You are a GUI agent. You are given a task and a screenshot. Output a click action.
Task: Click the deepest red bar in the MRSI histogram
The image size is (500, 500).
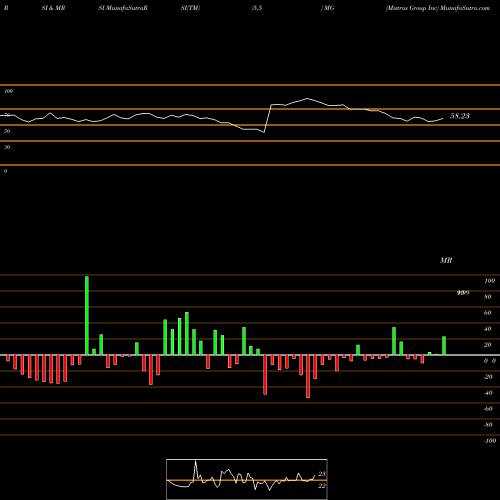click(308, 376)
